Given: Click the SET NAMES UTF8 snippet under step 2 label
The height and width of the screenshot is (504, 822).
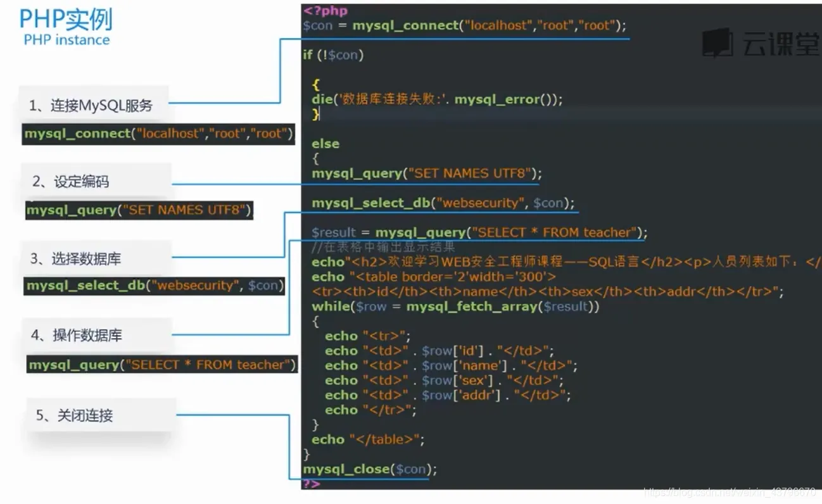Looking at the screenshot, I should [x=139, y=210].
